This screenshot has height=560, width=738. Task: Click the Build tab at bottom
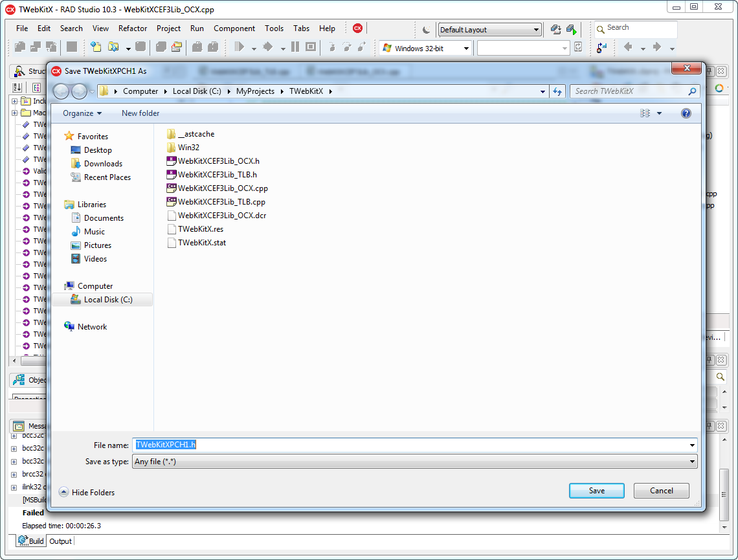pyautogui.click(x=31, y=541)
